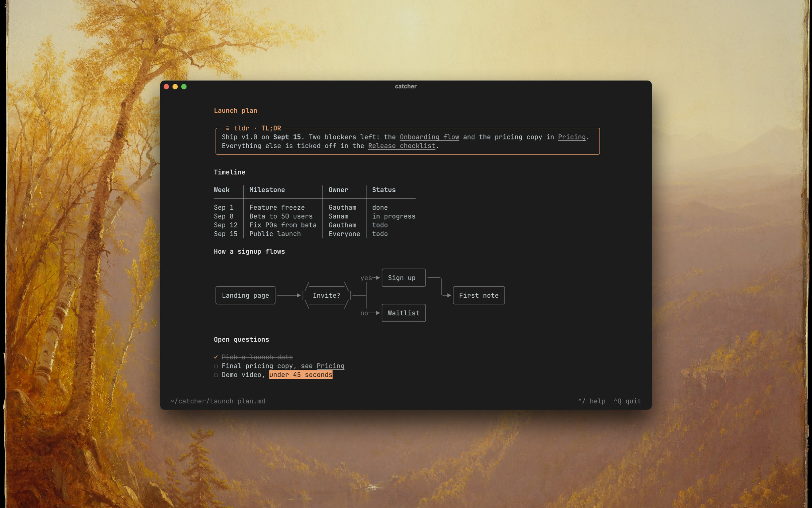Select the 'Sep 15' week cell

click(x=226, y=234)
